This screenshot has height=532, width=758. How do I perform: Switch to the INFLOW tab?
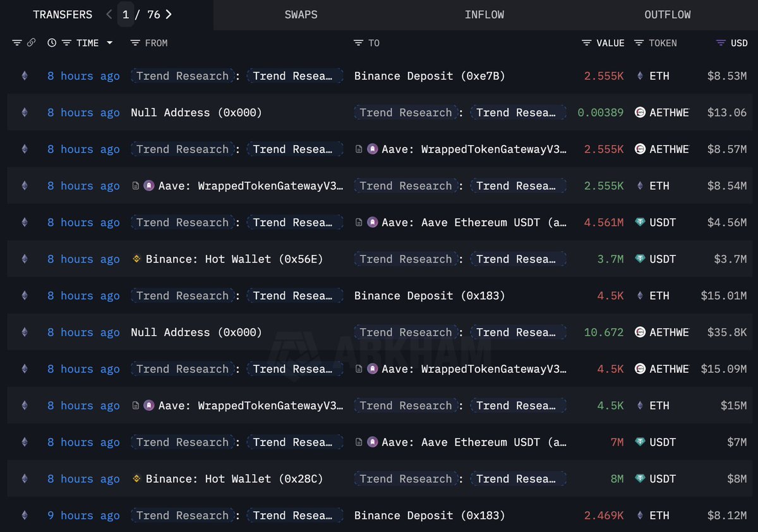coord(484,15)
